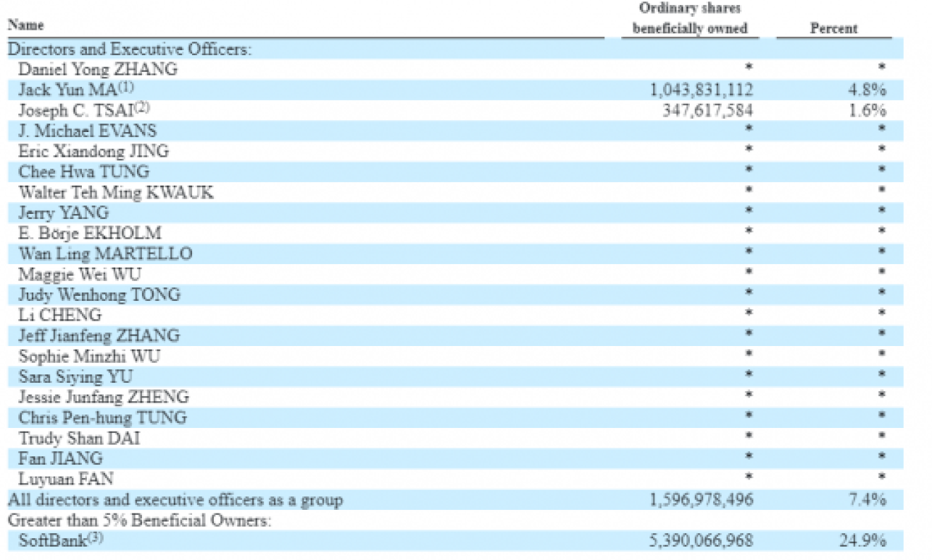This screenshot has height=560, width=932.
Task: Select SoftBank share count 5,390,066,968
Action: pyautogui.click(x=701, y=541)
